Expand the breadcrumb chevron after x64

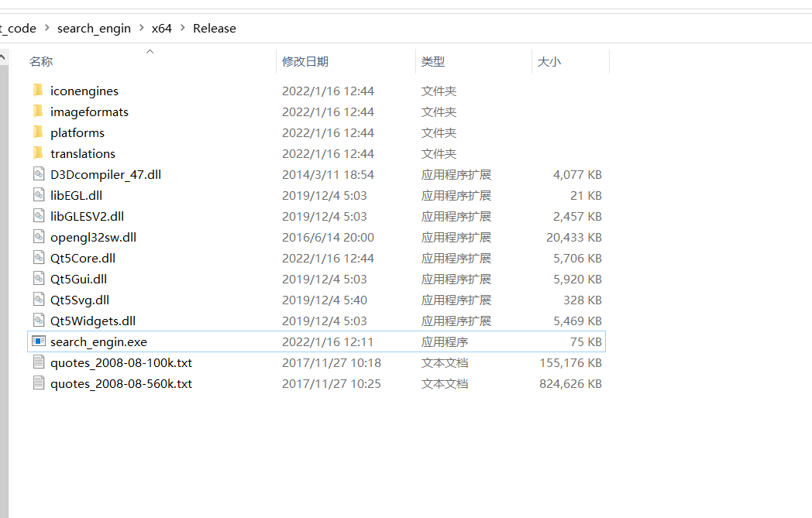pyautogui.click(x=182, y=28)
